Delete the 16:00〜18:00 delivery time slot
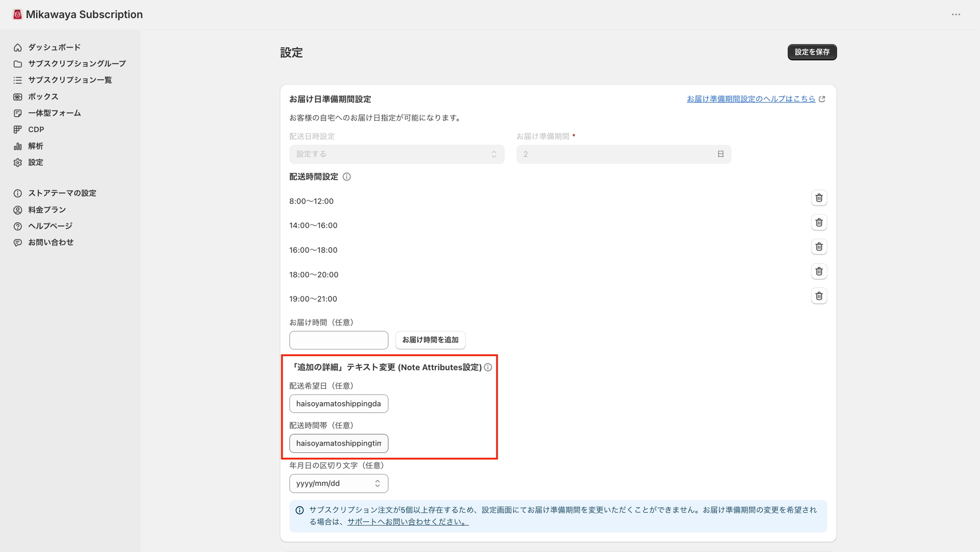This screenshot has width=980, height=552. tap(819, 247)
